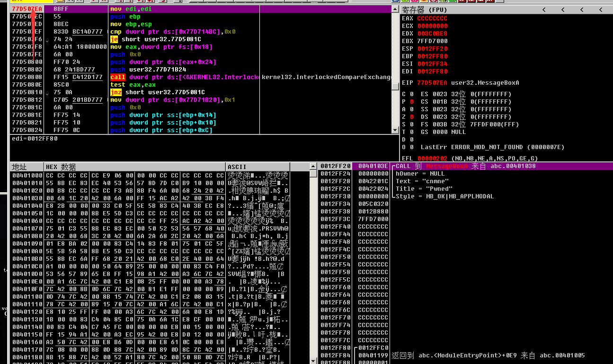Select stack row Text = "cnmne"
The height and width of the screenshot is (364, 613).
422,181
